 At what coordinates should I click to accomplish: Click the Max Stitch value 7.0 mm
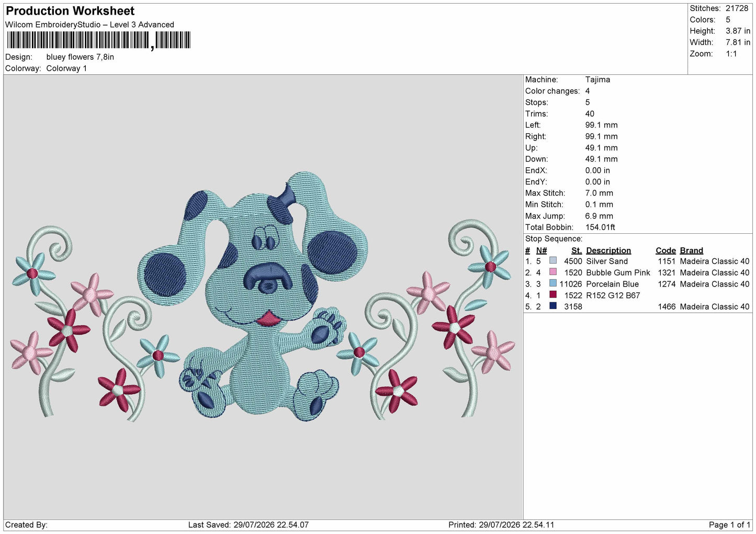599,193
